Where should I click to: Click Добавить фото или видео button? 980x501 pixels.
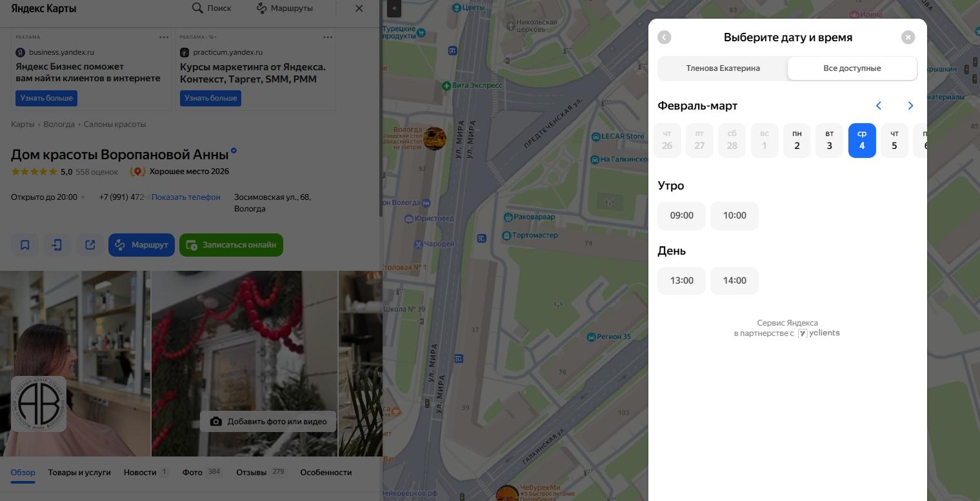(268, 422)
